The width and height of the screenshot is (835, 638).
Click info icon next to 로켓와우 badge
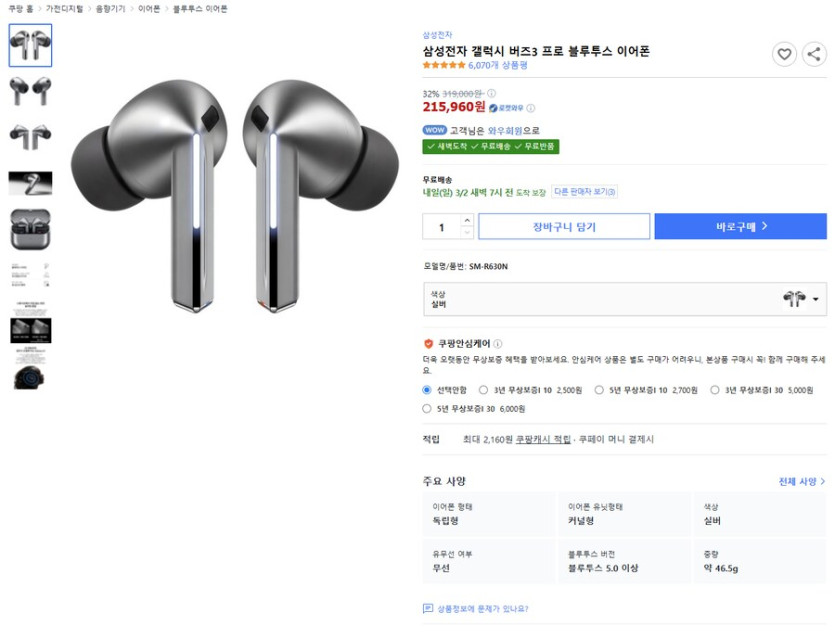pos(531,108)
